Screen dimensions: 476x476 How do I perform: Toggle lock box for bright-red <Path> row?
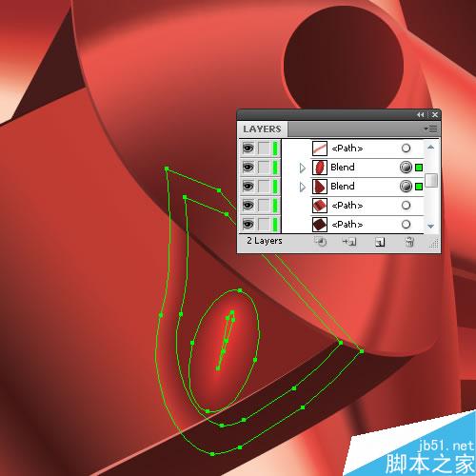[264, 206]
